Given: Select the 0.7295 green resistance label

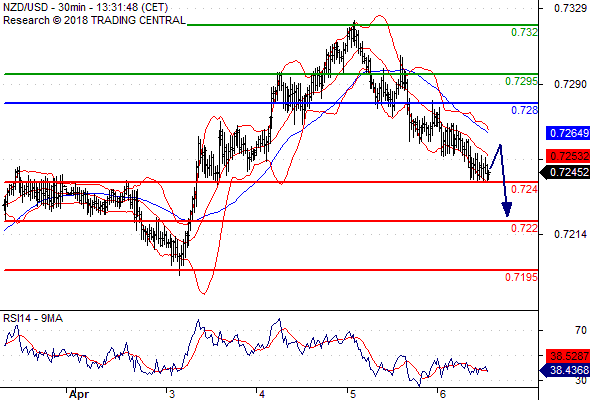Looking at the screenshot, I should [521, 82].
